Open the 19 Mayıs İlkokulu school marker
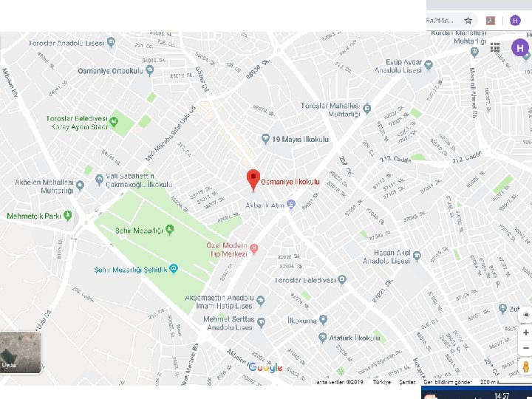532x399 pixels. click(265, 139)
